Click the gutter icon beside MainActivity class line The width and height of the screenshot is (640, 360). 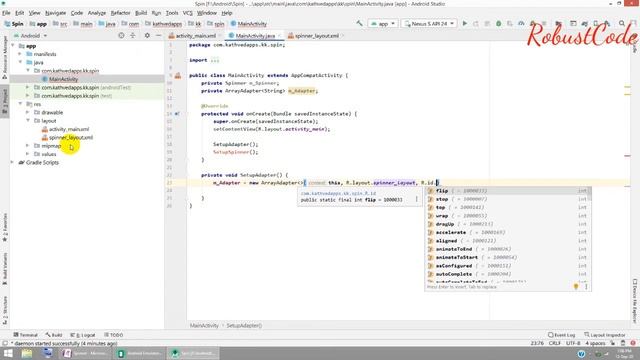178,76
